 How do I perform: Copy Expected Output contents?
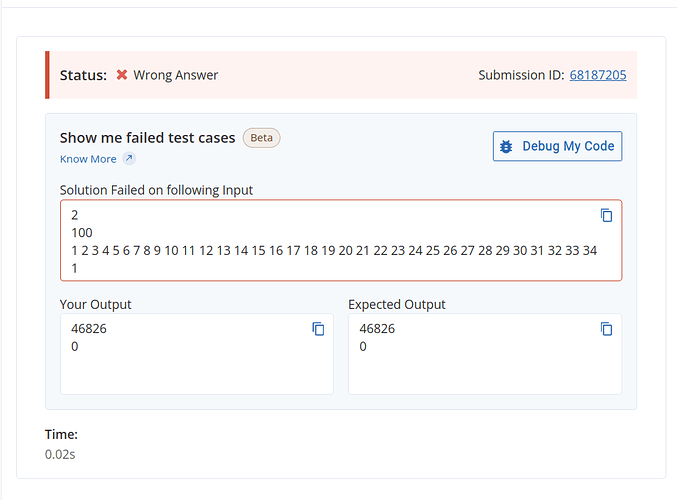point(606,329)
